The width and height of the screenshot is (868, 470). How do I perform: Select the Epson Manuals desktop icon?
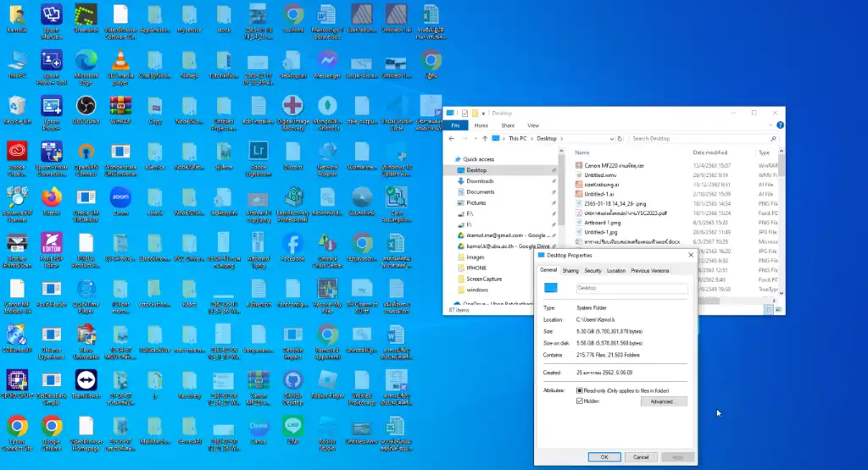tap(52, 21)
